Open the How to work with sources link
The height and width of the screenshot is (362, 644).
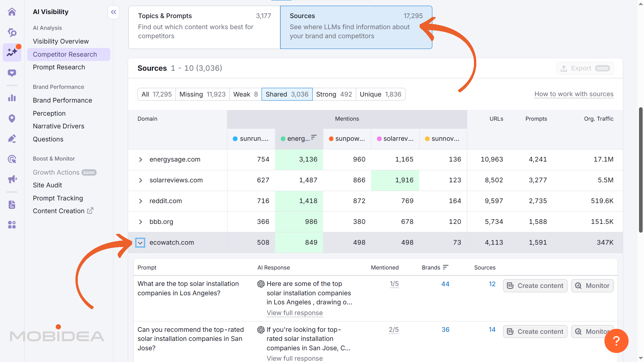[x=574, y=94]
